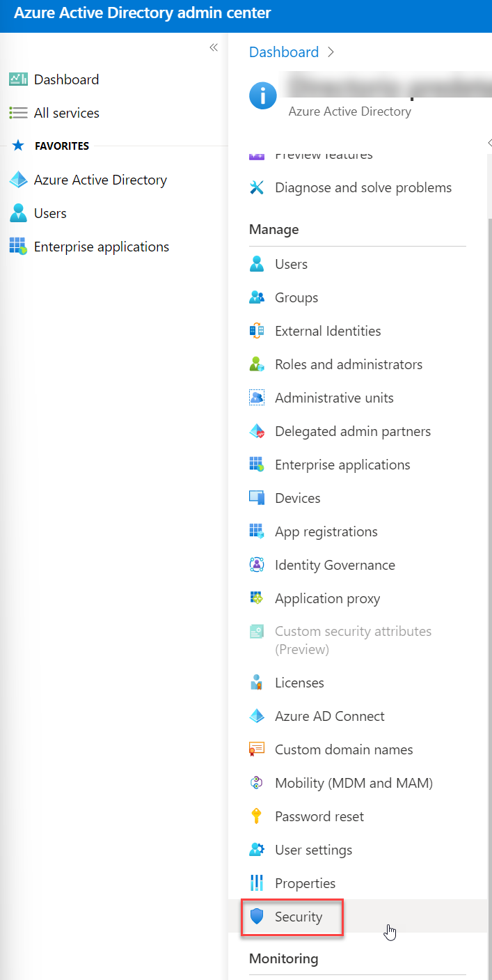Open the Dashboard breadcrumb dropdown arrow

coord(331,52)
